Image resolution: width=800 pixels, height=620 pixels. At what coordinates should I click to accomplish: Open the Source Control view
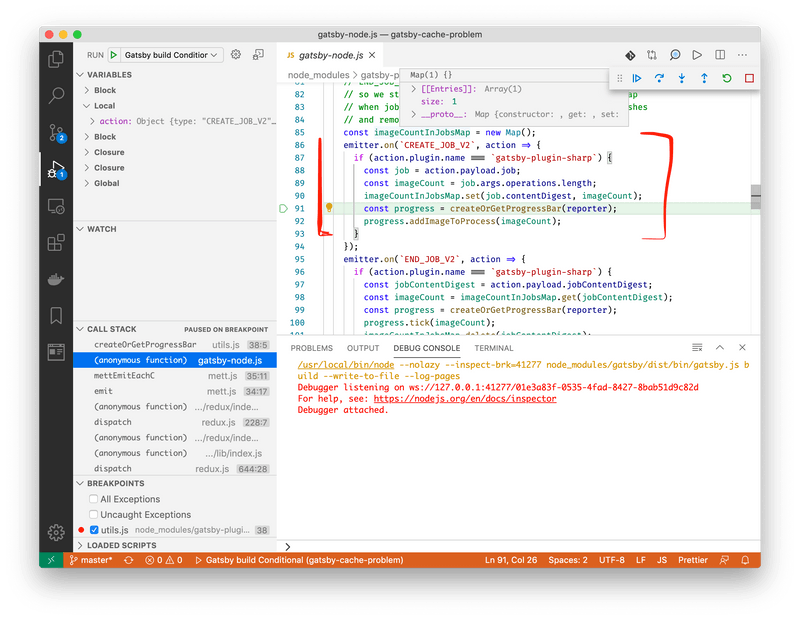pos(56,132)
